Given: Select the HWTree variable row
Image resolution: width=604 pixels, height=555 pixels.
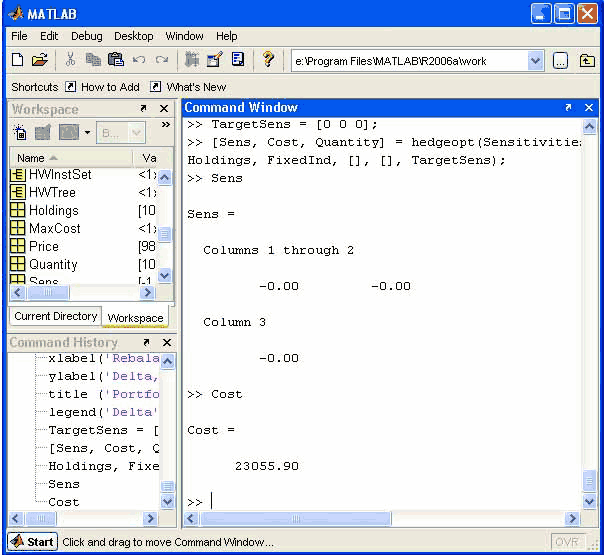Looking at the screenshot, I should pyautogui.click(x=83, y=192).
